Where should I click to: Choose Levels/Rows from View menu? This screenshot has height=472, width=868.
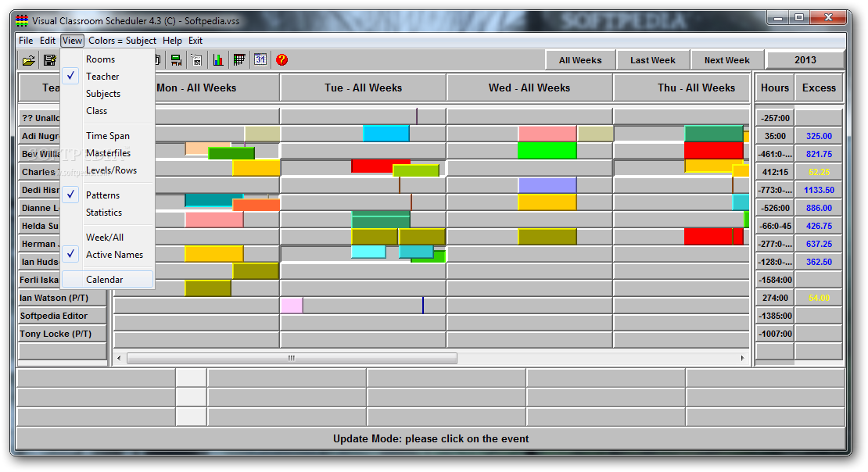(x=111, y=170)
